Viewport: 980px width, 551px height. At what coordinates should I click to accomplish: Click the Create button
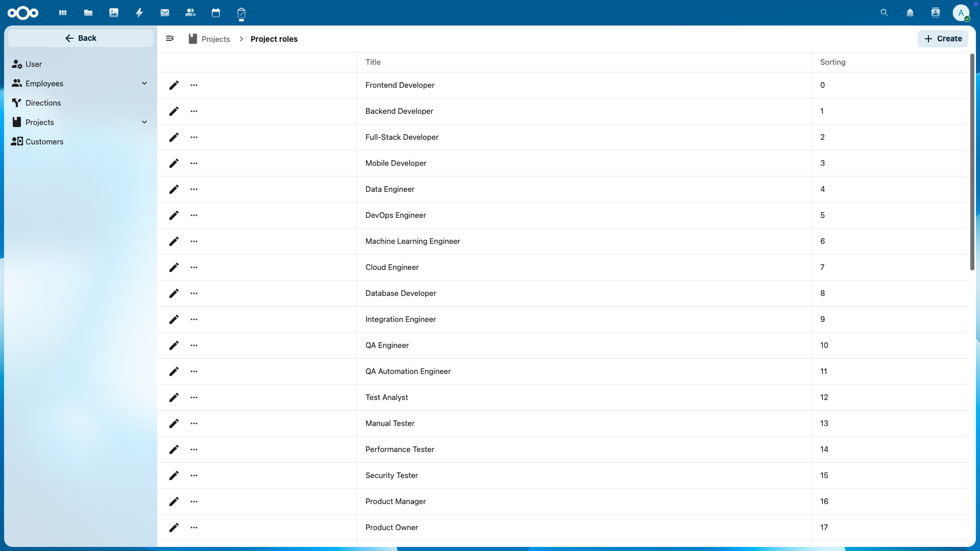(943, 39)
